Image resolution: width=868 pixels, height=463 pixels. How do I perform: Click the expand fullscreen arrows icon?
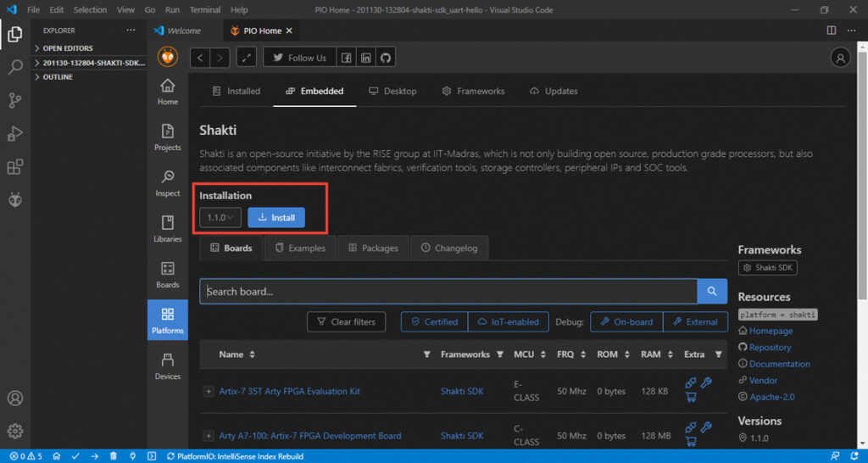pyautogui.click(x=247, y=58)
